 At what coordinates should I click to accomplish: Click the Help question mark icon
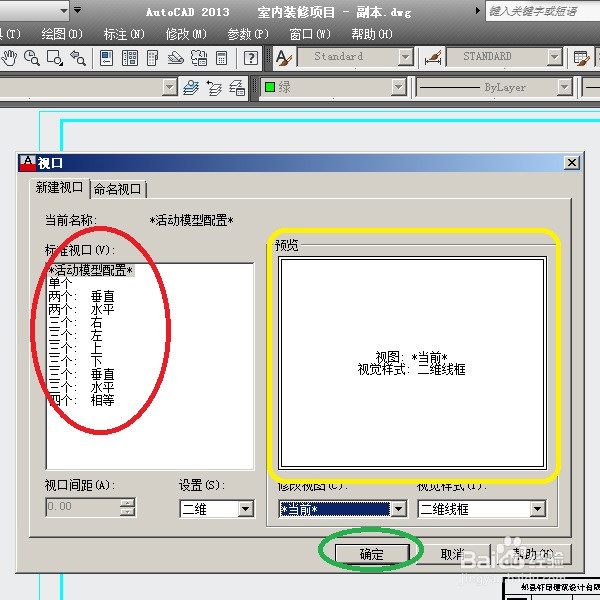pyautogui.click(x=251, y=58)
